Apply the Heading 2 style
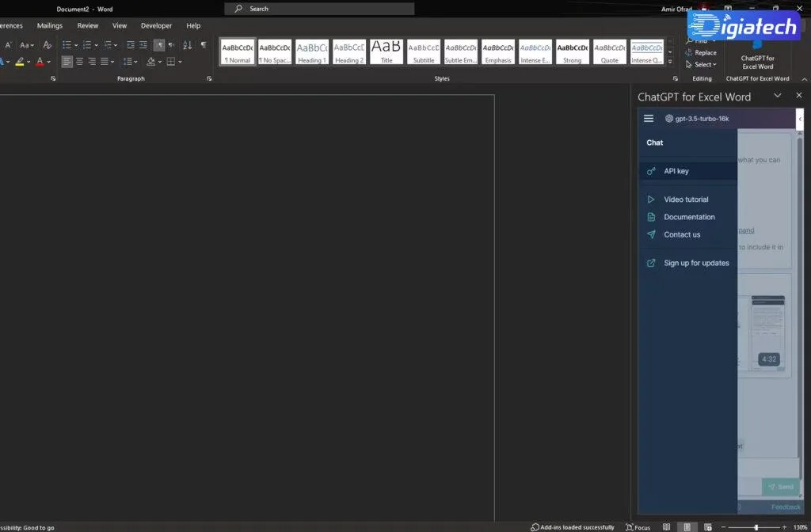This screenshot has height=532, width=811. pos(349,51)
